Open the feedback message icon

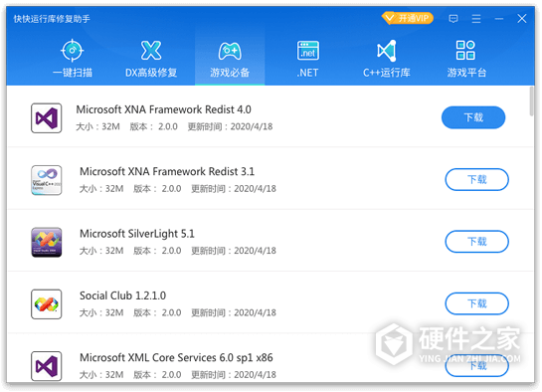pyautogui.click(x=453, y=18)
